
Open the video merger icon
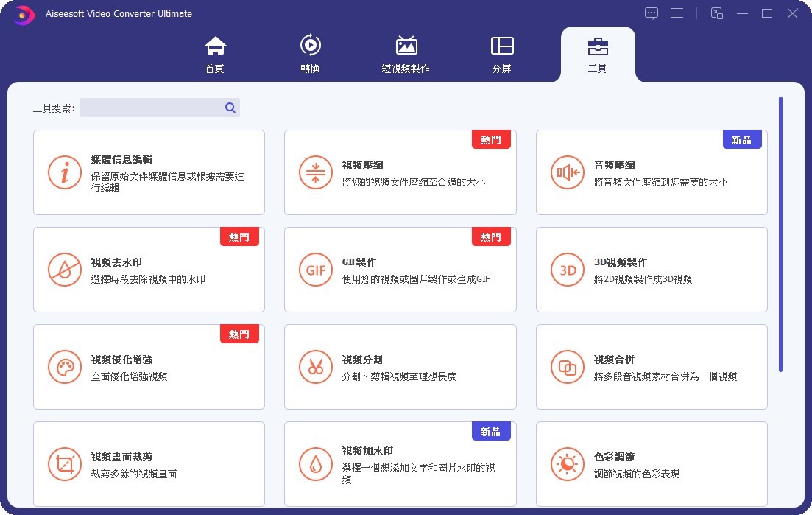[x=568, y=368]
